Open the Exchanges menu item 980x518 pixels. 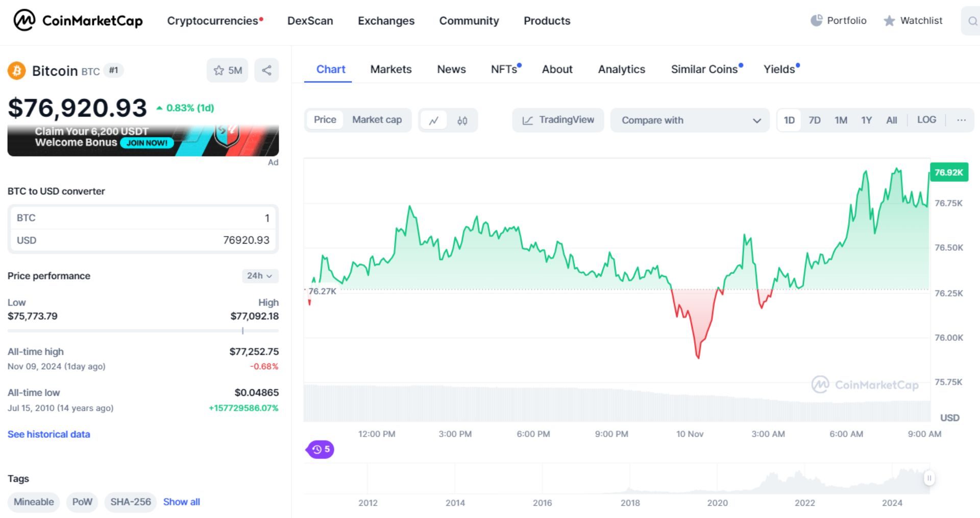pos(386,21)
